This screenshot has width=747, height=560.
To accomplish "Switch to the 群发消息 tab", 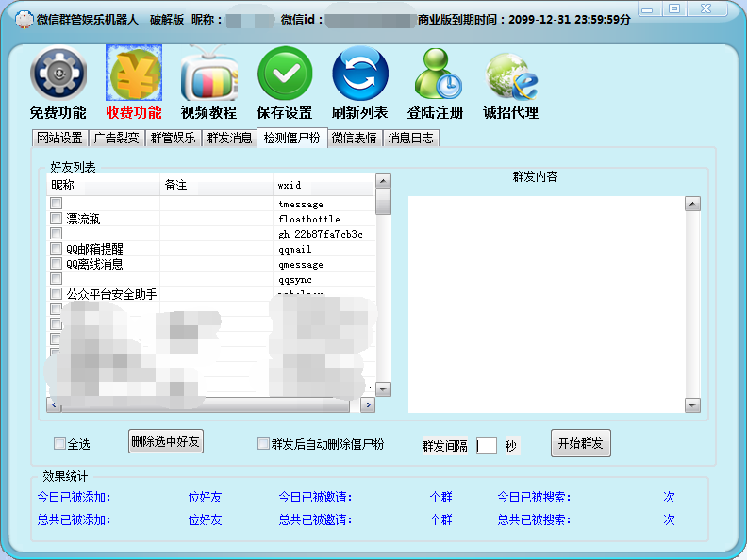I will 229,138.
